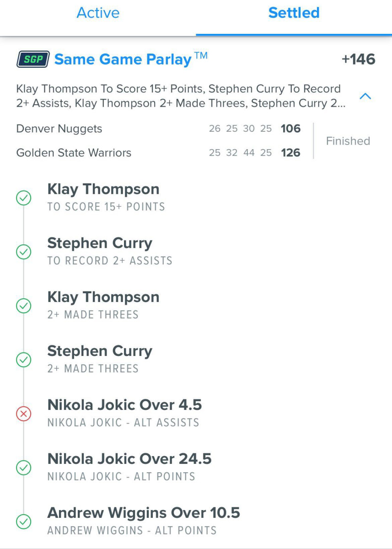Click green check beside Klay Thompson 15+ Points

click(24, 198)
